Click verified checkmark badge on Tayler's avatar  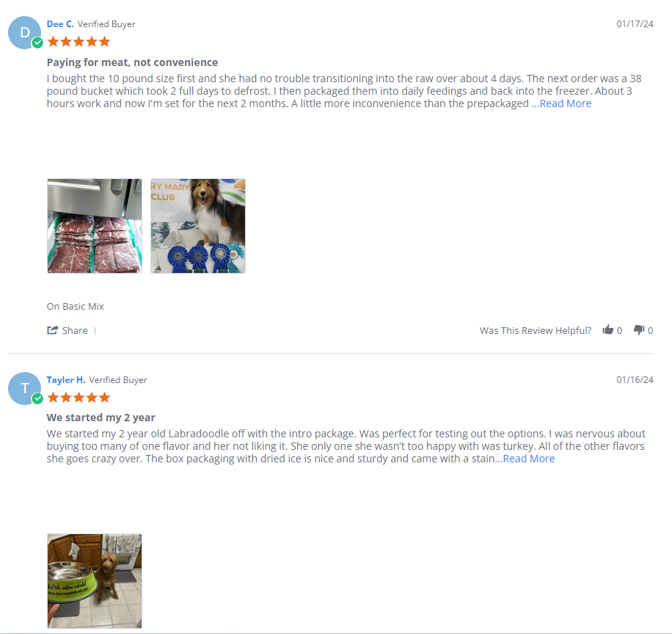coord(37,398)
